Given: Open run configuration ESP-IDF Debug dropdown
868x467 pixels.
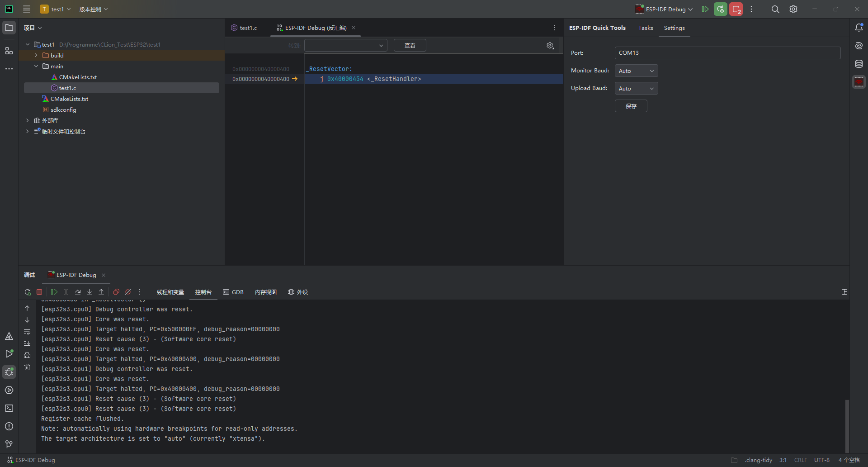Looking at the screenshot, I should [664, 9].
